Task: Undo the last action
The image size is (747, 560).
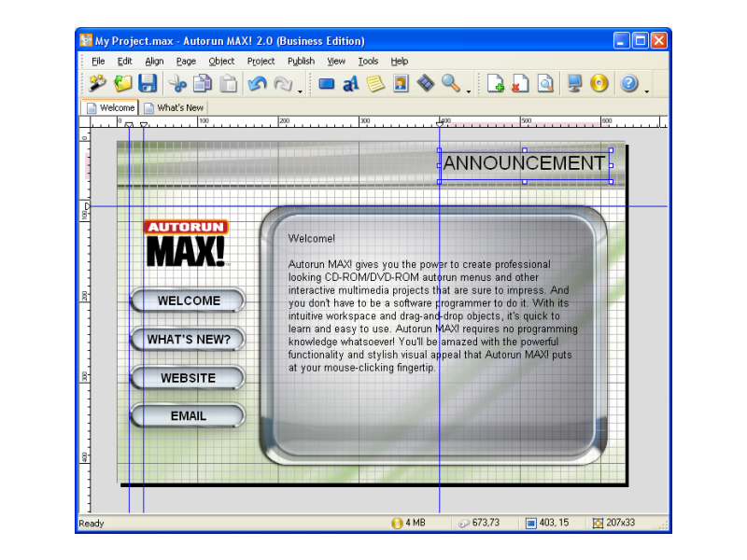Action: click(x=258, y=83)
